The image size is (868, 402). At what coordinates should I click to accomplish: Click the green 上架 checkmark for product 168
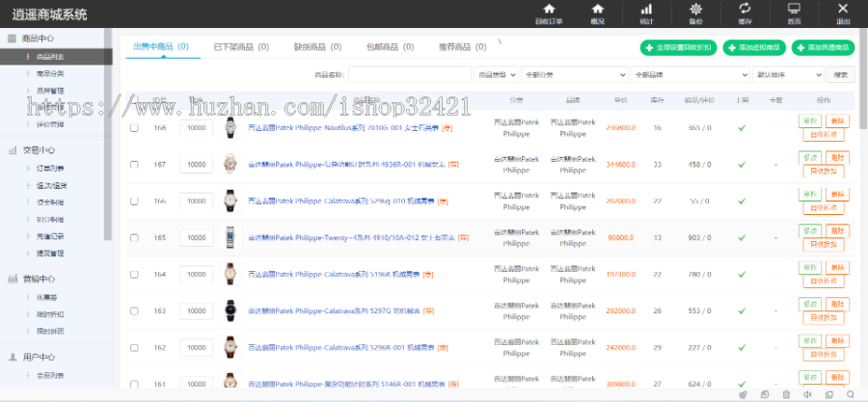(x=742, y=127)
